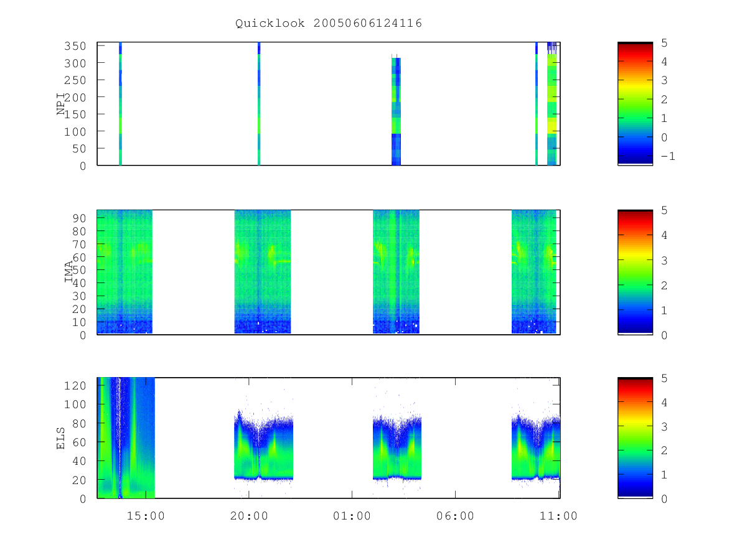This screenshot has height=560, width=747.
Task: Select the NPI y-axis label
Action: (x=61, y=104)
